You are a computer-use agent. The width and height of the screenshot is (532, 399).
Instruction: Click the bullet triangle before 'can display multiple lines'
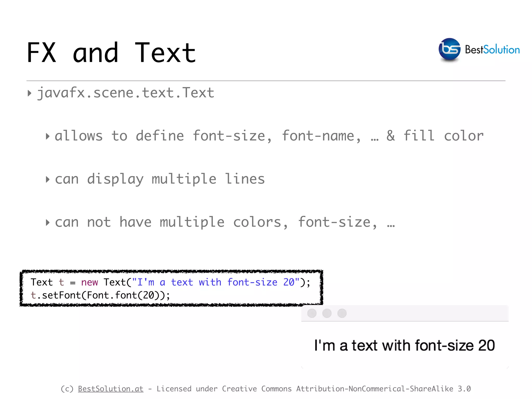48,179
